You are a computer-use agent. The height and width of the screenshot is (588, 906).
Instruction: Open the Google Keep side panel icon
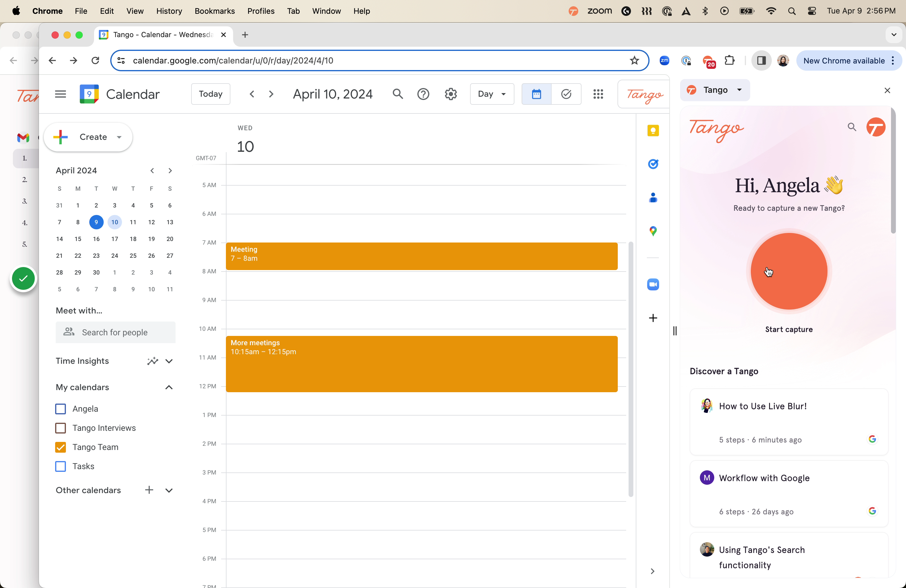(653, 131)
